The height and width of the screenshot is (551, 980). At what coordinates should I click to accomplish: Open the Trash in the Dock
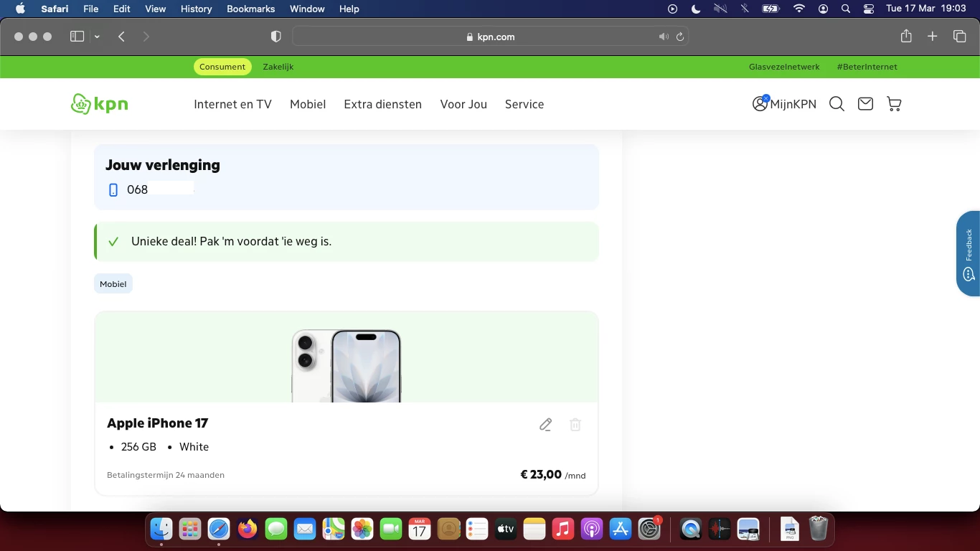[x=819, y=529]
